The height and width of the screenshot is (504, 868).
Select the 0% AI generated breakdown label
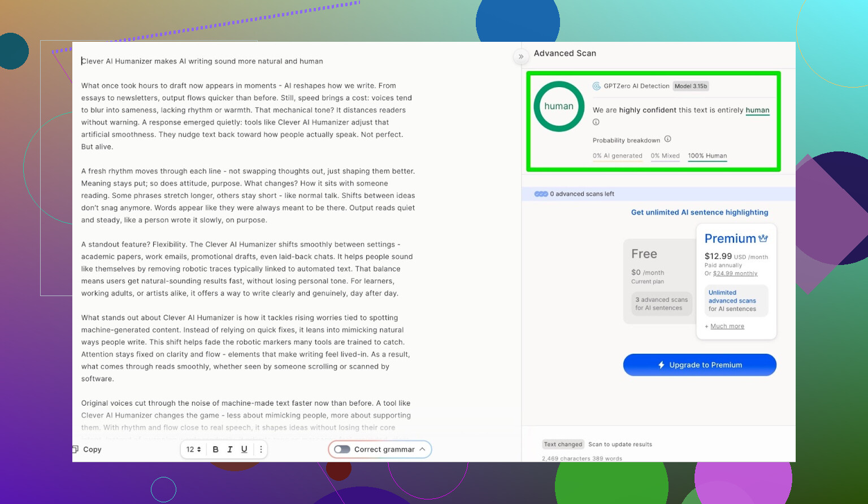(x=617, y=156)
